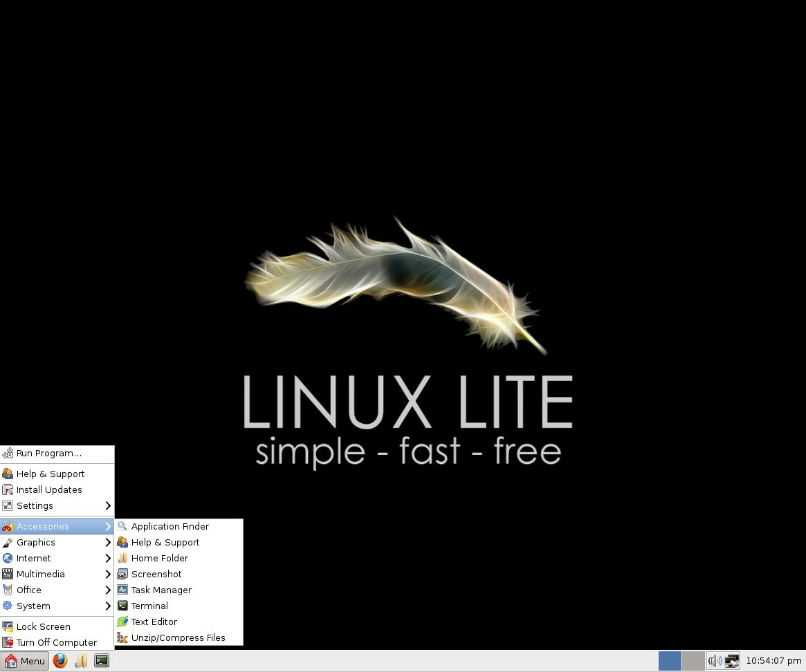Click the volume speaker icon in tray
This screenshot has height=672, width=806.
click(715, 661)
